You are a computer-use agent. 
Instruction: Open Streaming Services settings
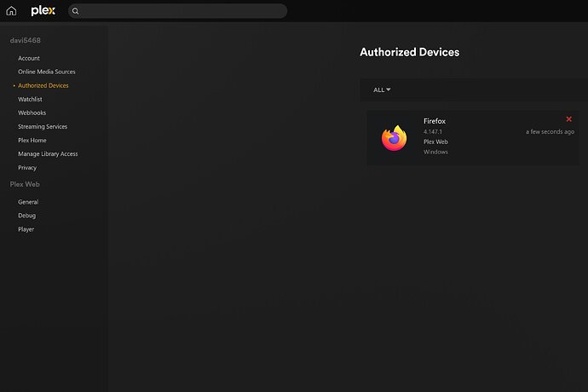click(43, 126)
